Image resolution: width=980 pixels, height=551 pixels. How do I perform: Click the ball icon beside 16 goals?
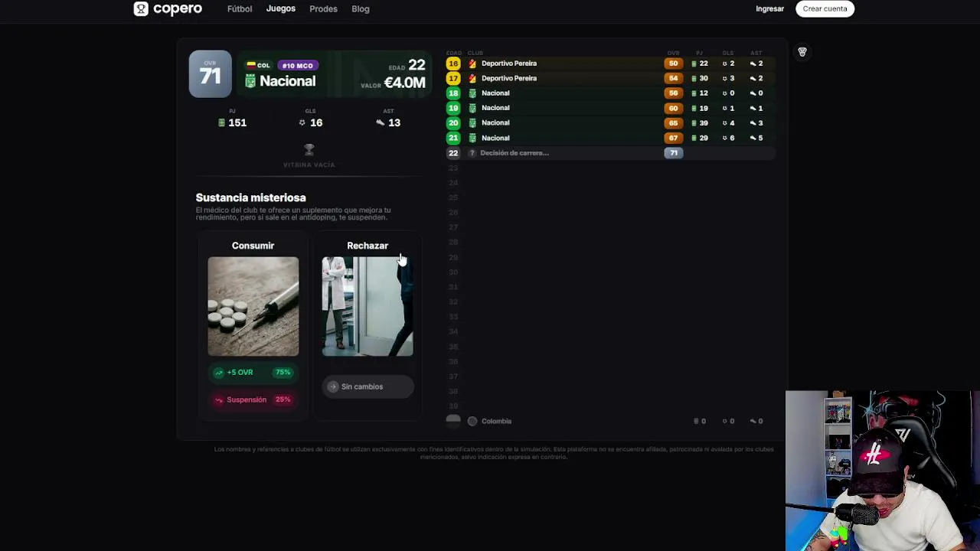(302, 122)
